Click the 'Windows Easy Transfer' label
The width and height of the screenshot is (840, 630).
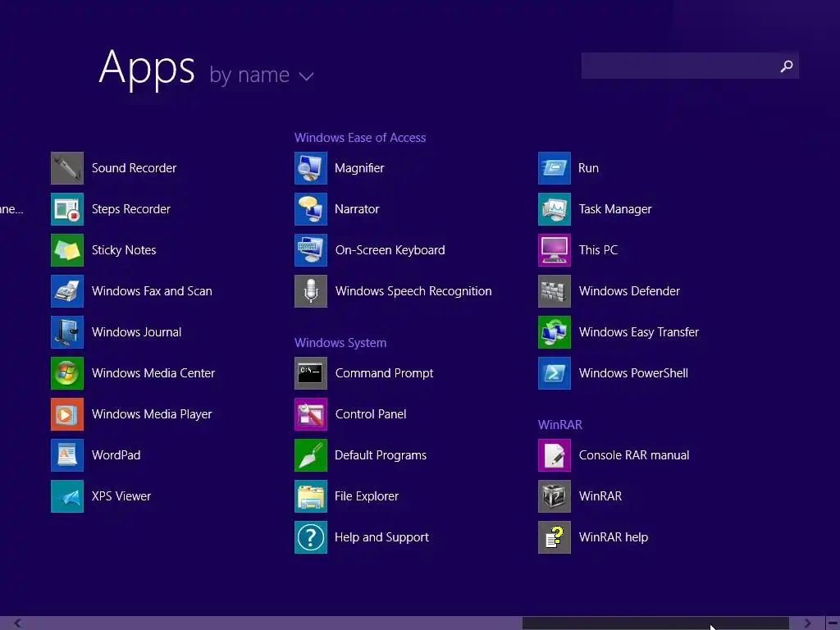[x=638, y=332]
